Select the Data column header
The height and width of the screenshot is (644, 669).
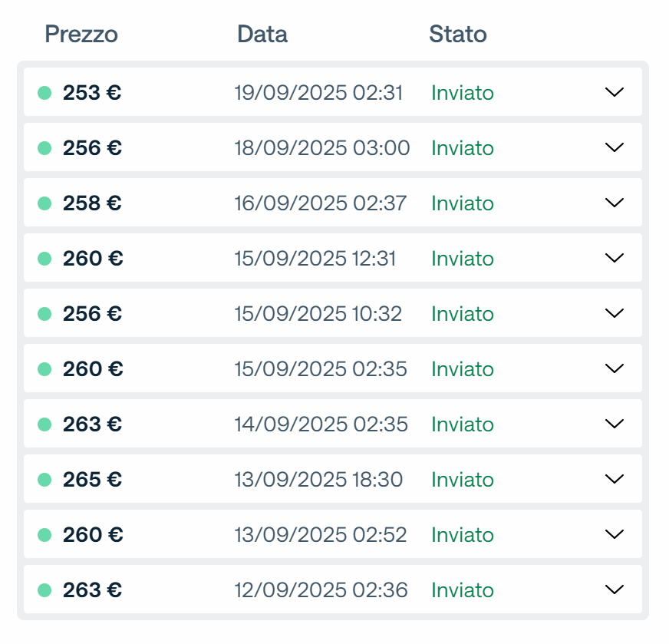[x=262, y=34]
